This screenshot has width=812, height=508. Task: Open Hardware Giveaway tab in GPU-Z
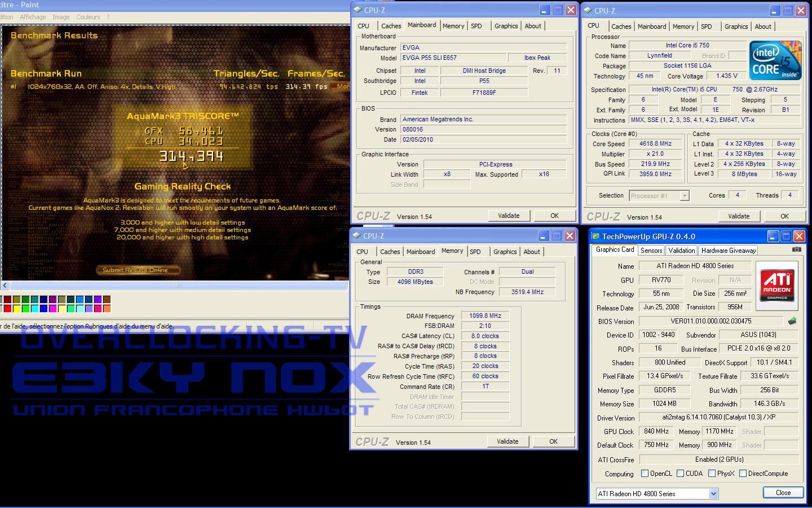coord(728,251)
